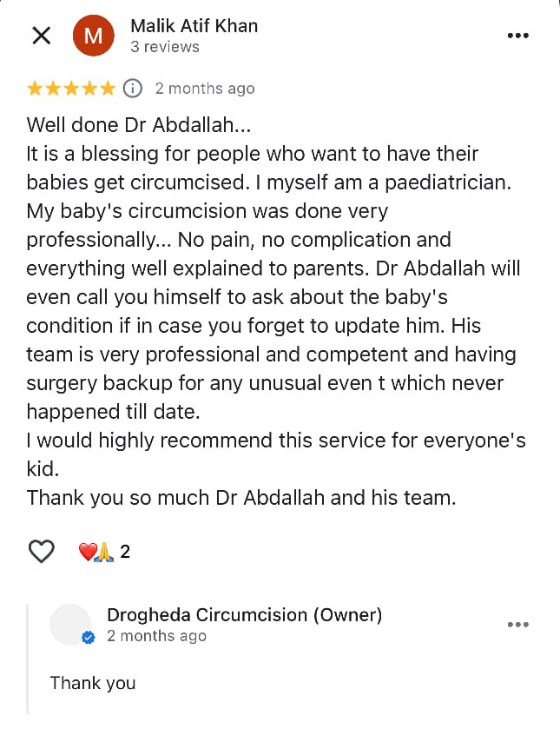Image resolution: width=560 pixels, height=742 pixels.
Task: Click the reaction count number 2
Action: tap(125, 552)
